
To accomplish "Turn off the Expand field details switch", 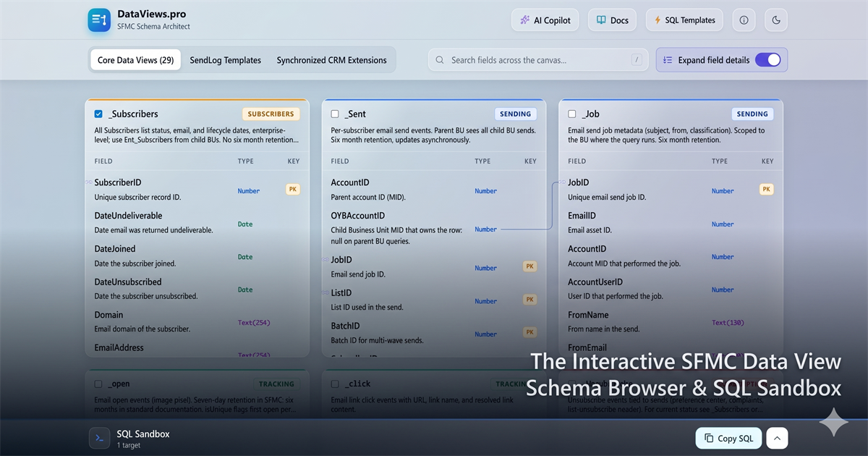I will point(768,60).
